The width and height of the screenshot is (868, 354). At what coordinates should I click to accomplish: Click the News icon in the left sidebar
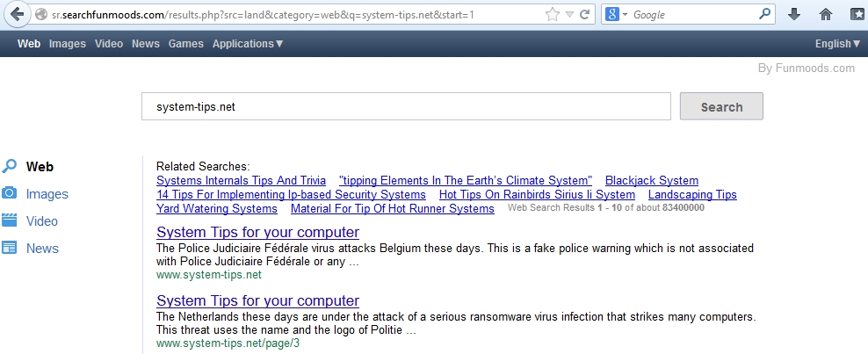pyautogui.click(x=10, y=249)
